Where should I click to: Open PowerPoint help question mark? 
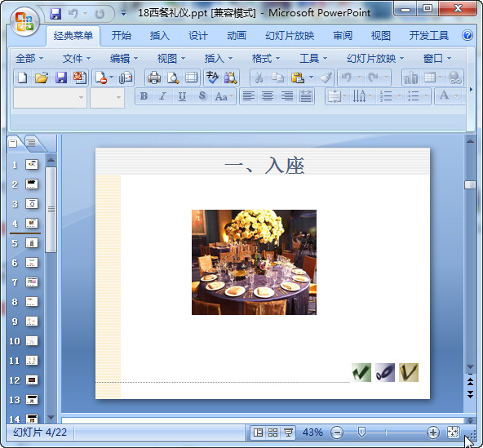[467, 35]
